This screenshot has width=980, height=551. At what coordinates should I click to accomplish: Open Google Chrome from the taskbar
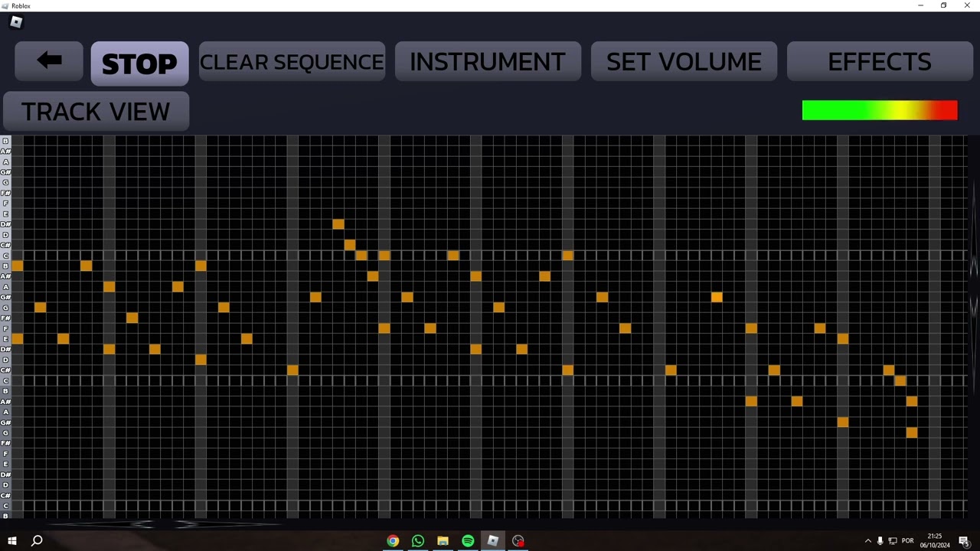[393, 541]
